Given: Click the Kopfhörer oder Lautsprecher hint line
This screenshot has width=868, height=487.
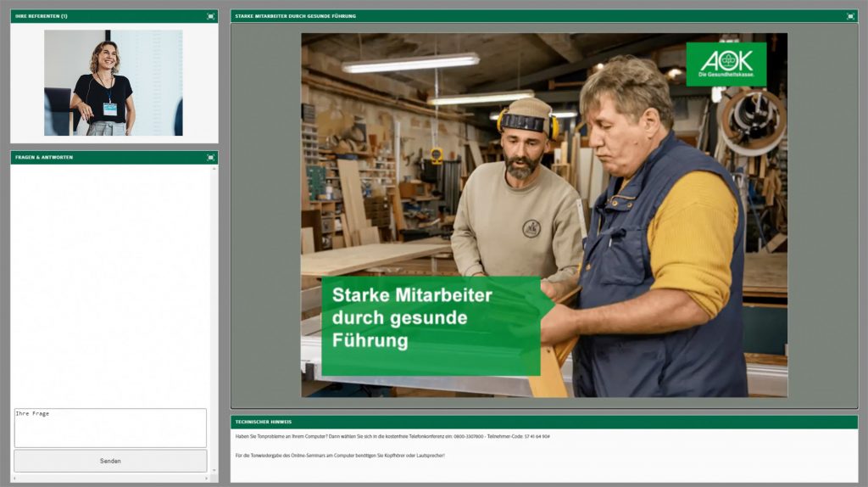Looking at the screenshot, I should pos(339,456).
